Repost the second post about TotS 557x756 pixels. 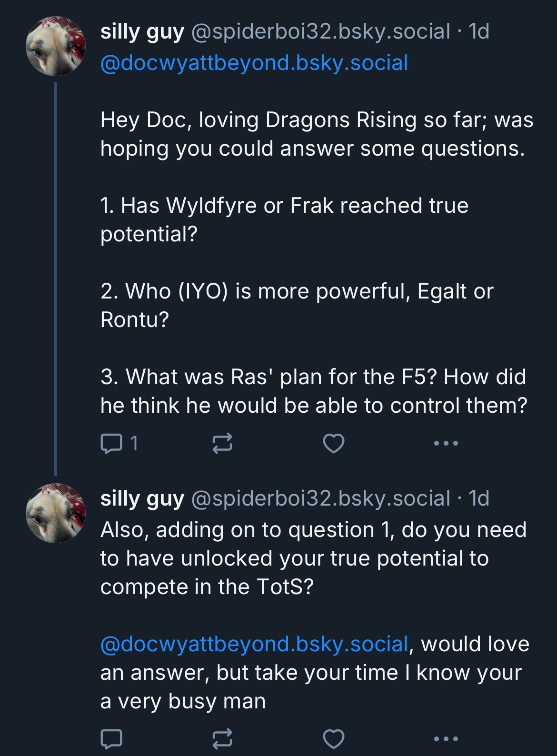pos(222,739)
